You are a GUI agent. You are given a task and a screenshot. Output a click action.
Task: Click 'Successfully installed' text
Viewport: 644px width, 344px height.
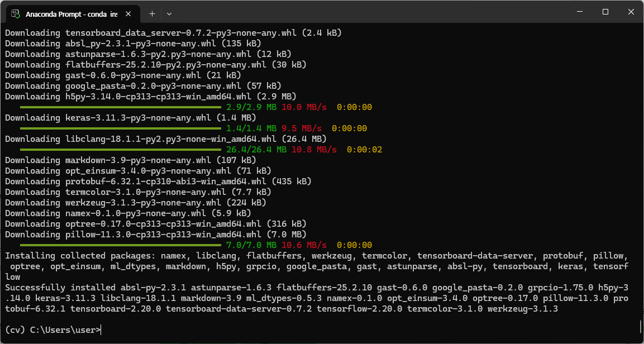coord(60,288)
